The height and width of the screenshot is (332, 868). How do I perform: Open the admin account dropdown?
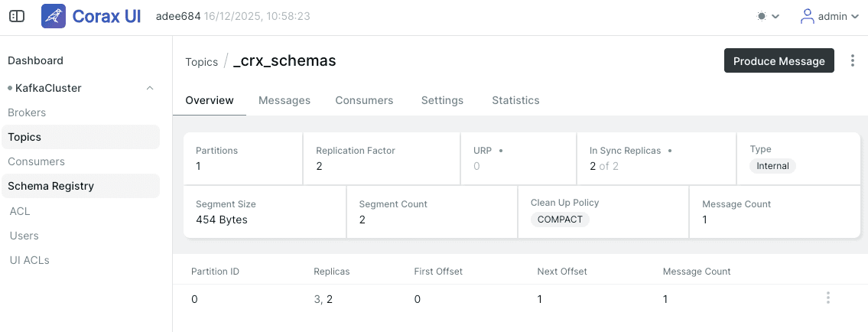point(829,17)
